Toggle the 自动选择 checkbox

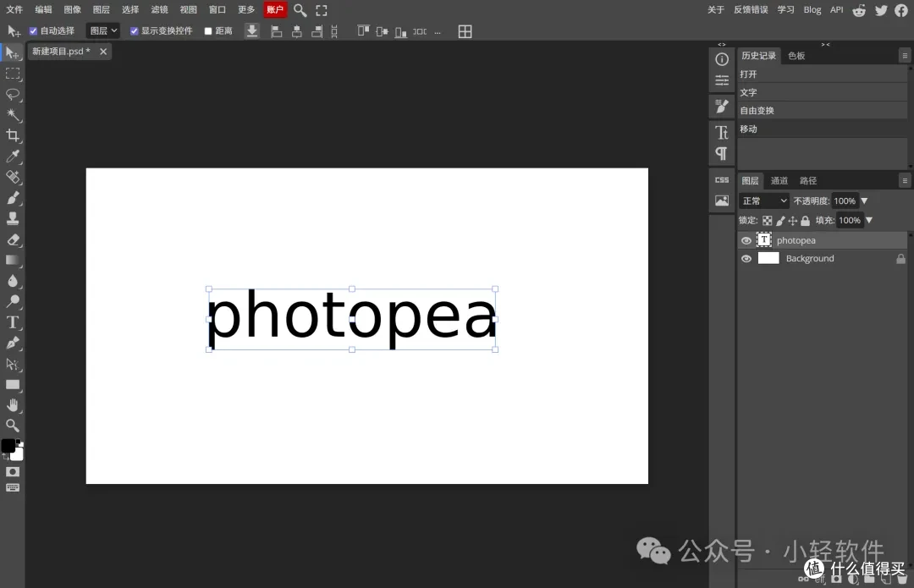pyautogui.click(x=33, y=31)
